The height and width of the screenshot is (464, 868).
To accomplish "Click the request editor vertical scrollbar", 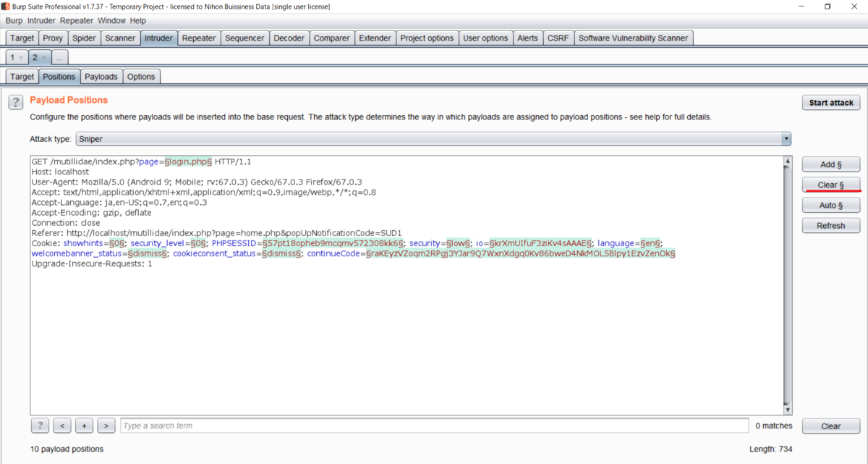I will 787,285.
